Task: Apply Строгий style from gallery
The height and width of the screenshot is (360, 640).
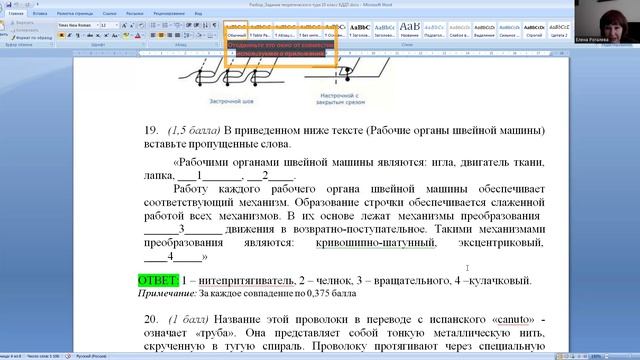Action: [x=534, y=30]
